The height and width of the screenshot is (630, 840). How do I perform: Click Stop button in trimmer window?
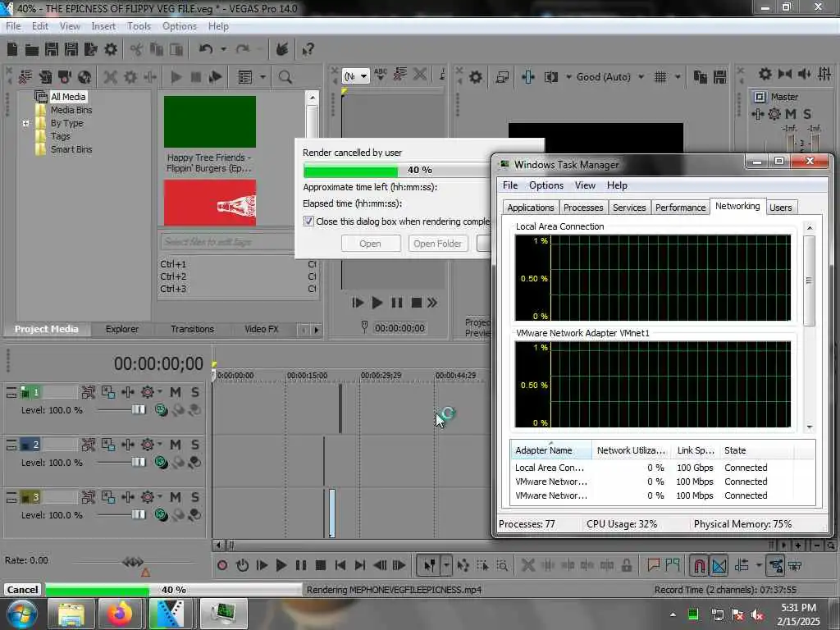416,304
